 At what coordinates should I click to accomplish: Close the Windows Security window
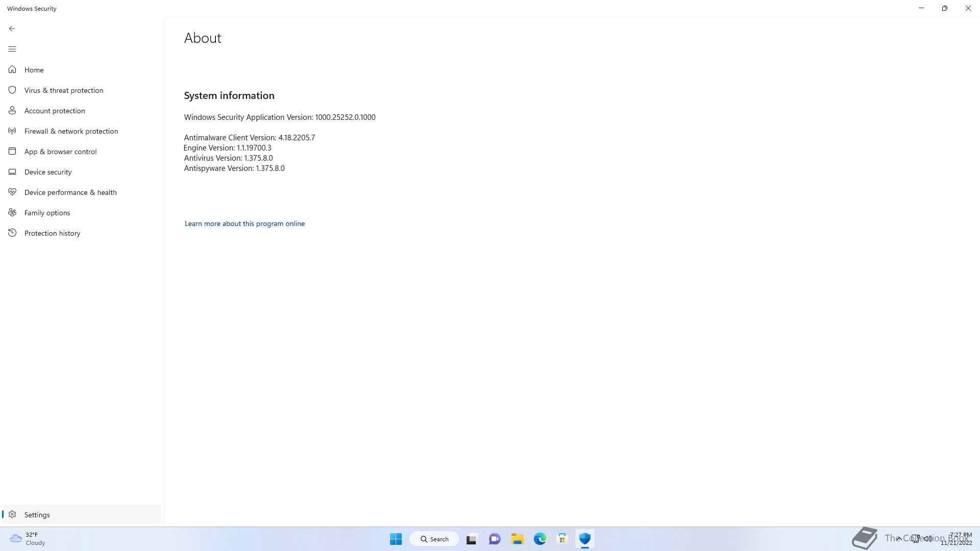968,8
